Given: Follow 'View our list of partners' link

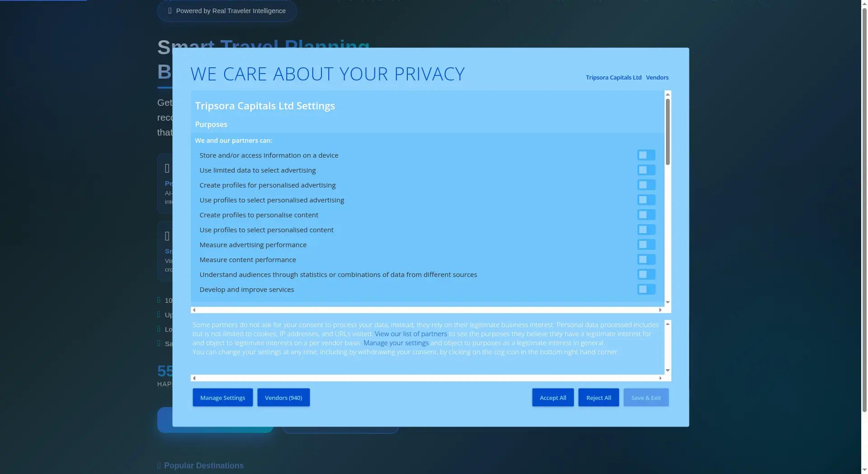Looking at the screenshot, I should tap(410, 334).
